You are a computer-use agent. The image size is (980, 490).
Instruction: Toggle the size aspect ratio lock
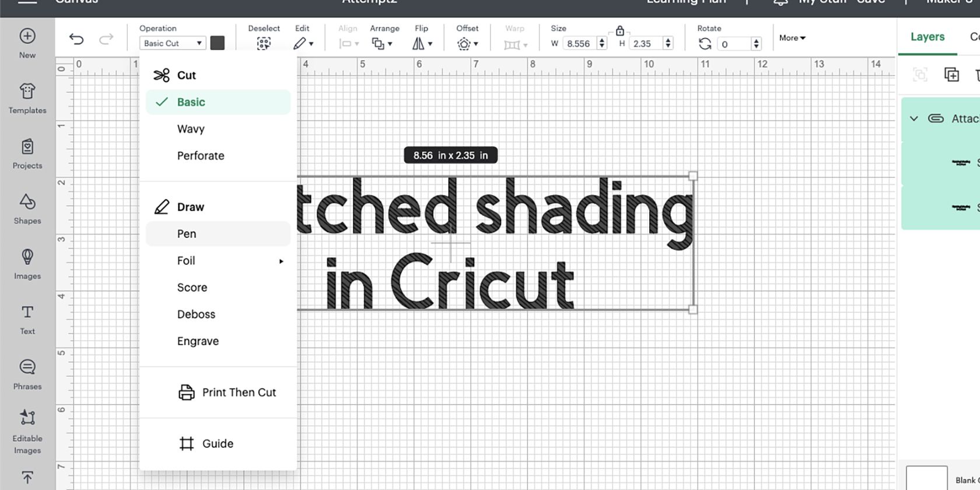(619, 30)
